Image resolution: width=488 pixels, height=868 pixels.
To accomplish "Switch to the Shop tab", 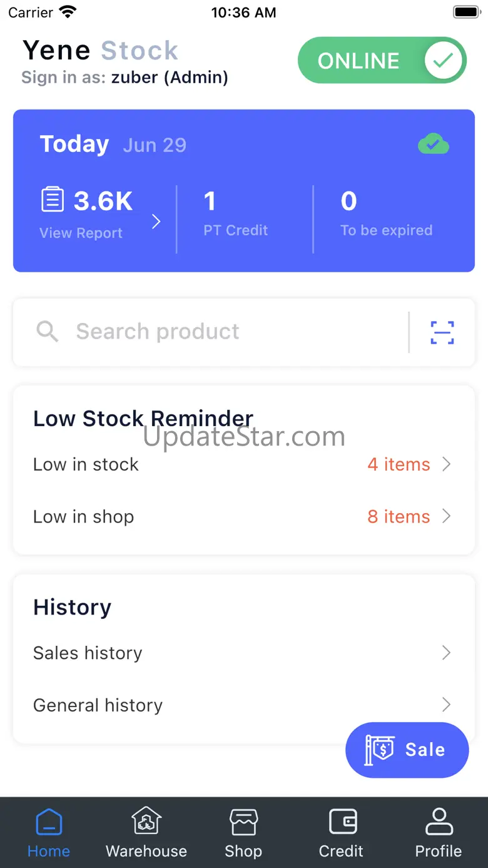I will pos(243,831).
